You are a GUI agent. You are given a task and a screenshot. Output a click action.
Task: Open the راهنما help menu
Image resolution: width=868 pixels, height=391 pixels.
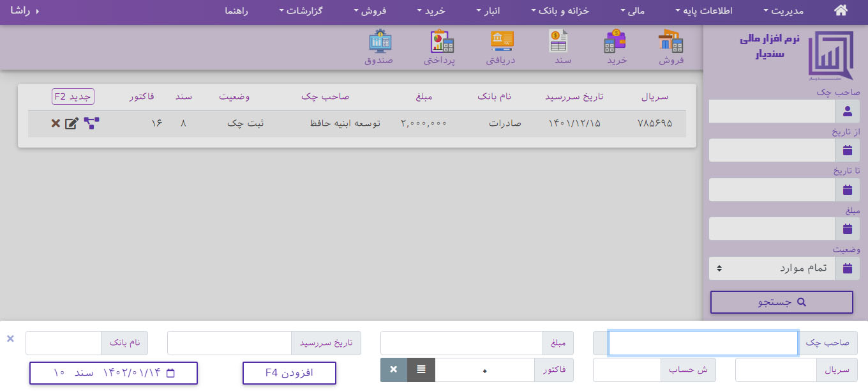(x=236, y=11)
